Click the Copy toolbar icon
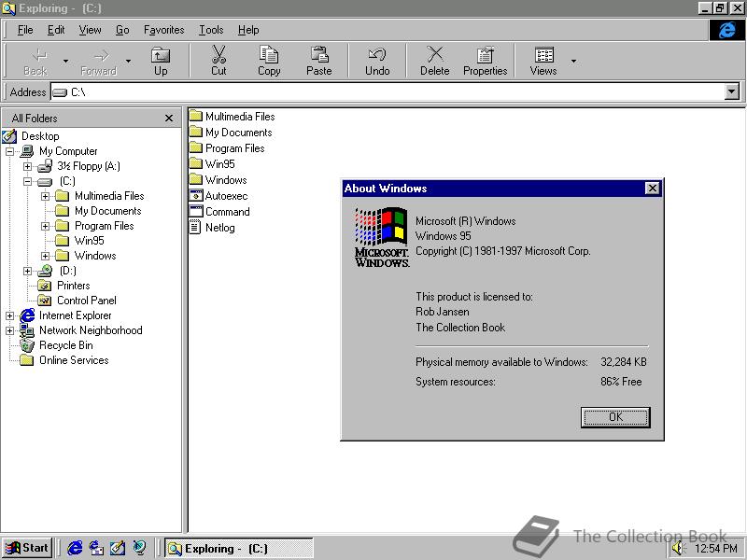 pyautogui.click(x=269, y=54)
